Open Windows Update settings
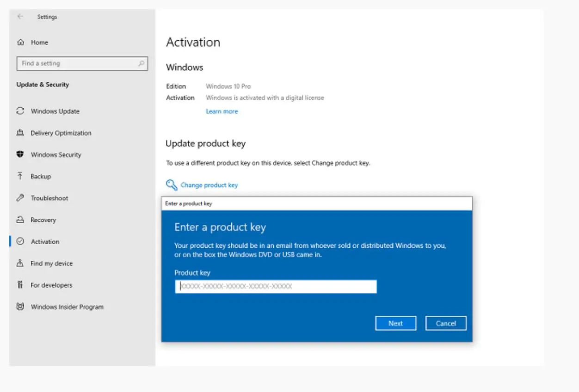 click(x=55, y=111)
